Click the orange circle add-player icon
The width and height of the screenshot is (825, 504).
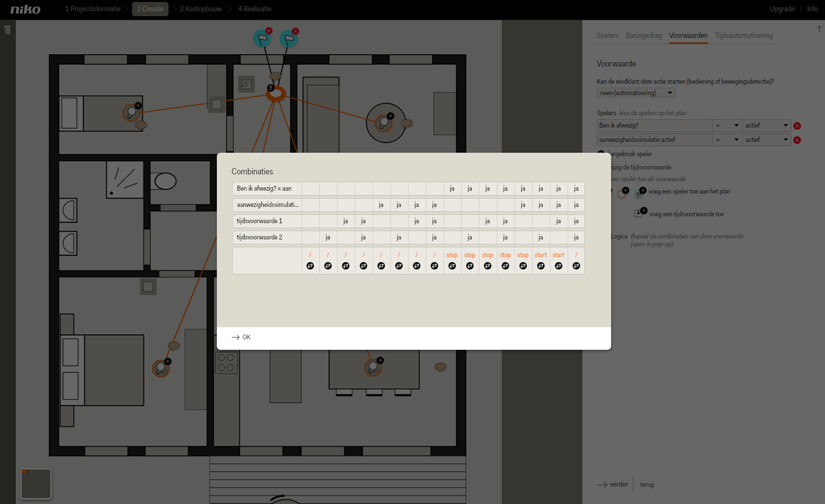623,193
